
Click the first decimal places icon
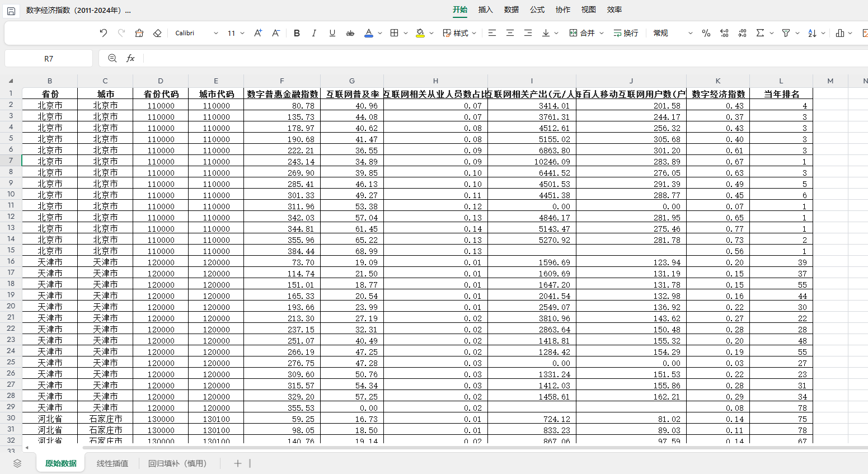click(x=724, y=33)
